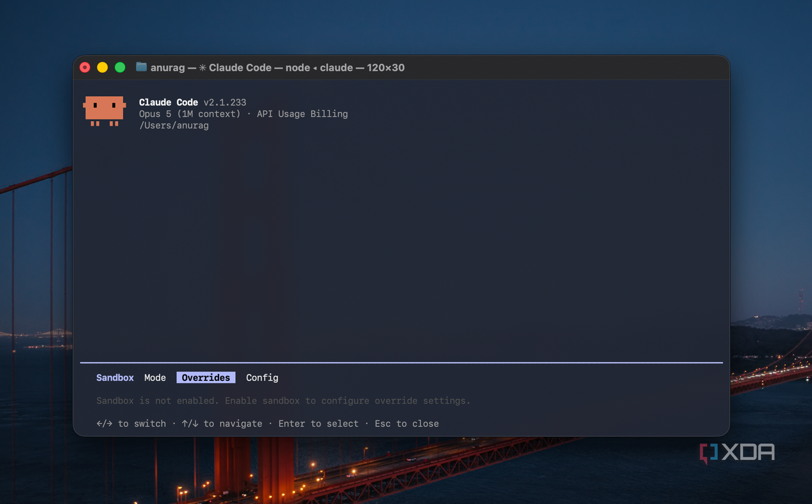
Task: Click the "API Usage Billing" text
Action: tap(302, 113)
